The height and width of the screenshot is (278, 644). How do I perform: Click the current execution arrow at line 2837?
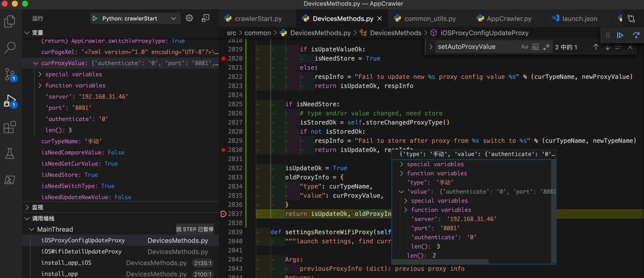pyautogui.click(x=223, y=214)
